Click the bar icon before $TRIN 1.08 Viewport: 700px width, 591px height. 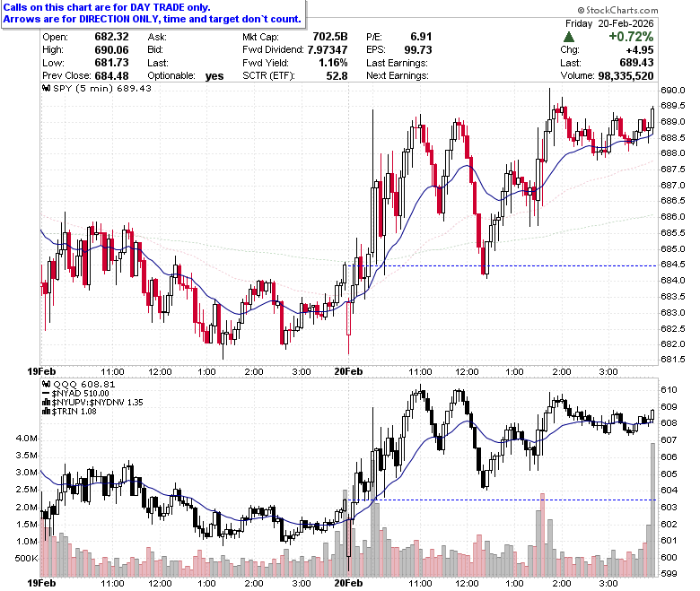click(47, 412)
